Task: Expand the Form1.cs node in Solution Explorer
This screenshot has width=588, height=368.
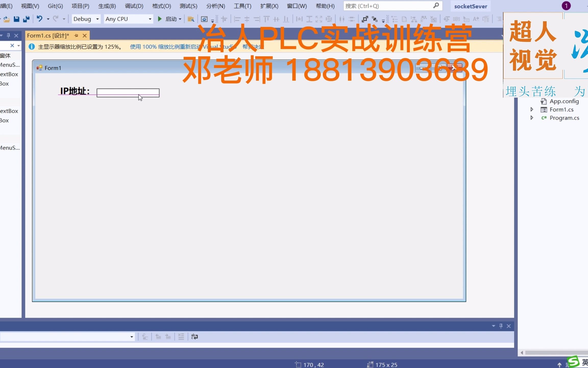Action: click(532, 109)
